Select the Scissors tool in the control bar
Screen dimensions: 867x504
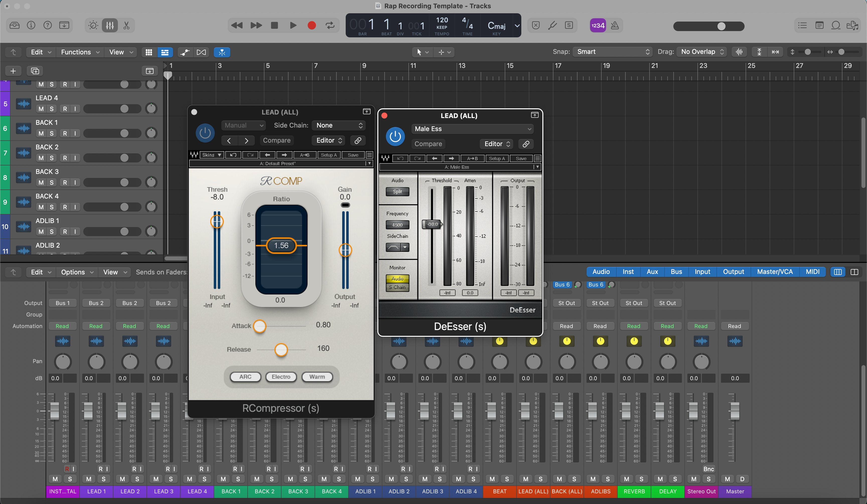tap(126, 25)
